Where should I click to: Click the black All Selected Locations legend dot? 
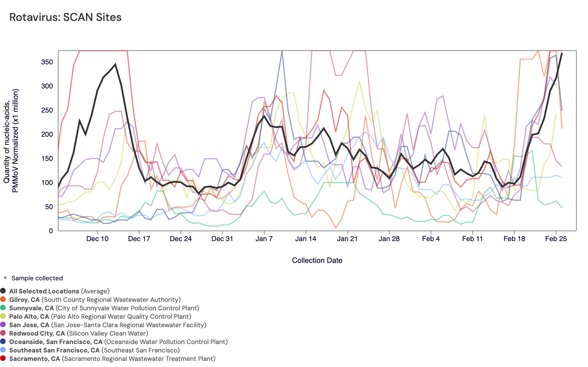3,291
